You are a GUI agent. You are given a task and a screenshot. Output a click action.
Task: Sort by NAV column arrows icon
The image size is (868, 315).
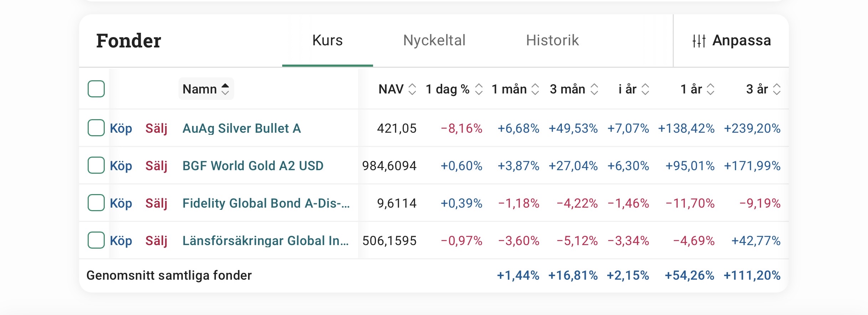click(x=412, y=89)
